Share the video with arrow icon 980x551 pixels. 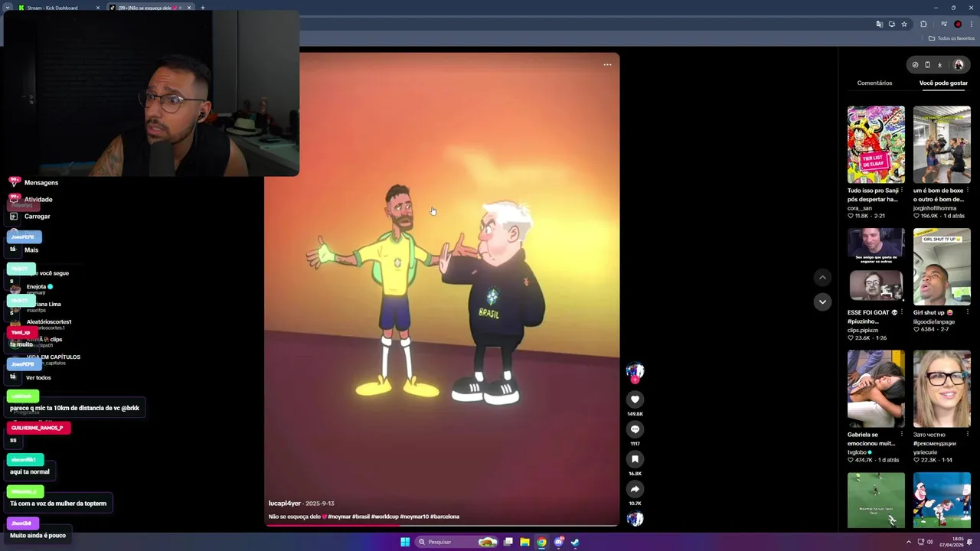(635, 488)
